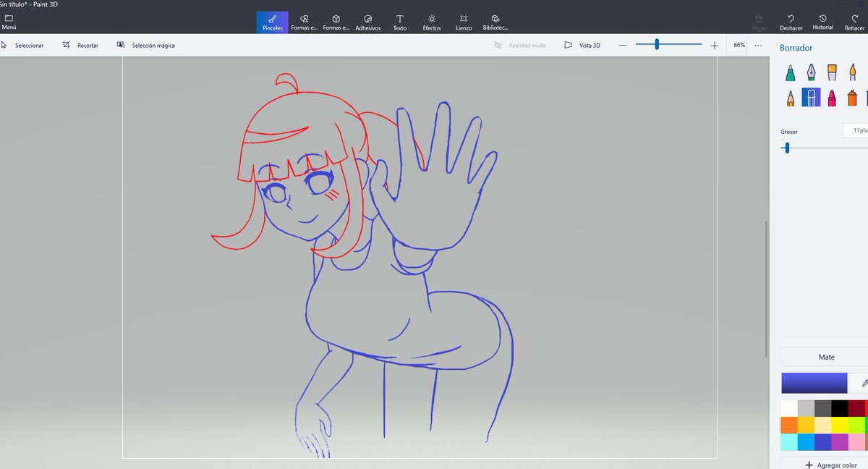
Task: Select the green marker brush
Action: [x=791, y=72]
